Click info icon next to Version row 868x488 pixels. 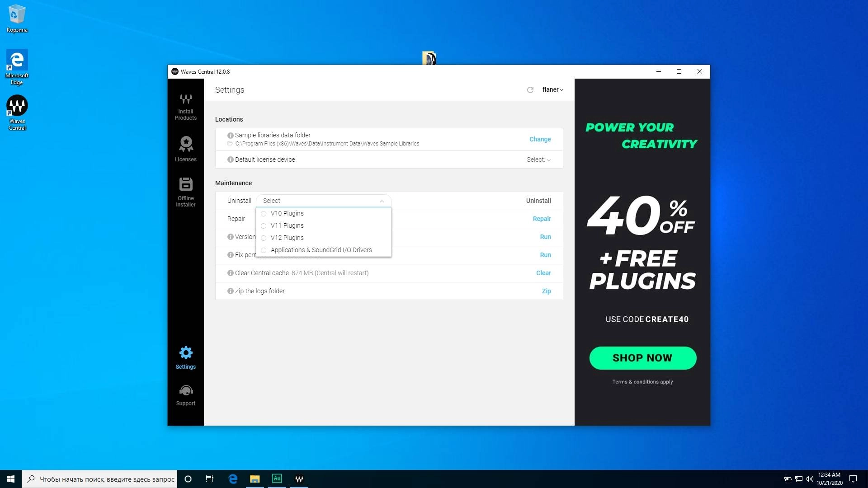coord(230,237)
